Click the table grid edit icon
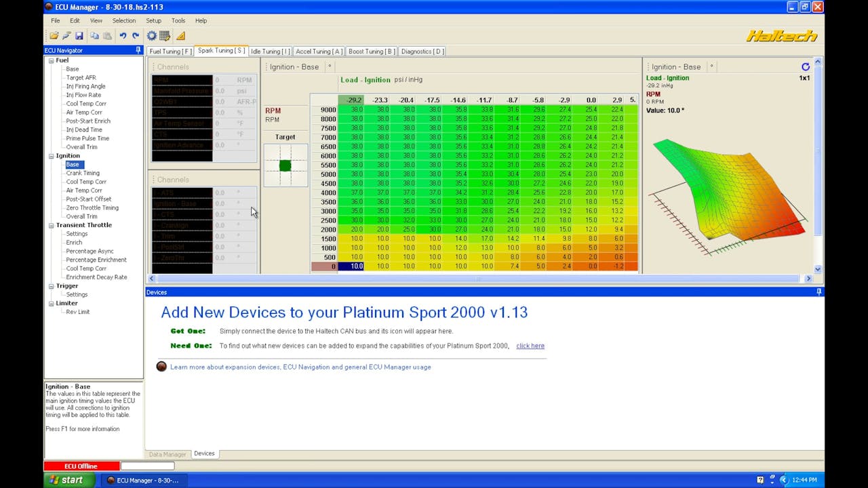 (165, 36)
